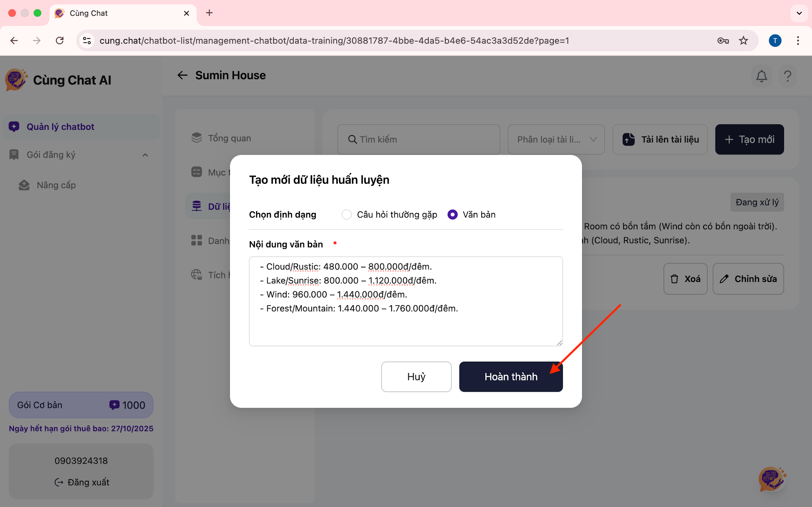Collapse the Gói đăng ký section

(x=145, y=155)
